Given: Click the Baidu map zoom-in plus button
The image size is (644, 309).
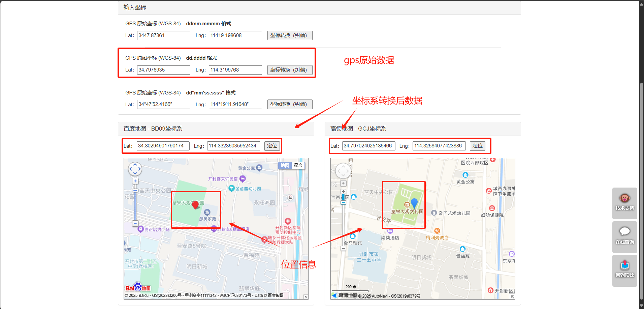Looking at the screenshot, I should click(135, 181).
